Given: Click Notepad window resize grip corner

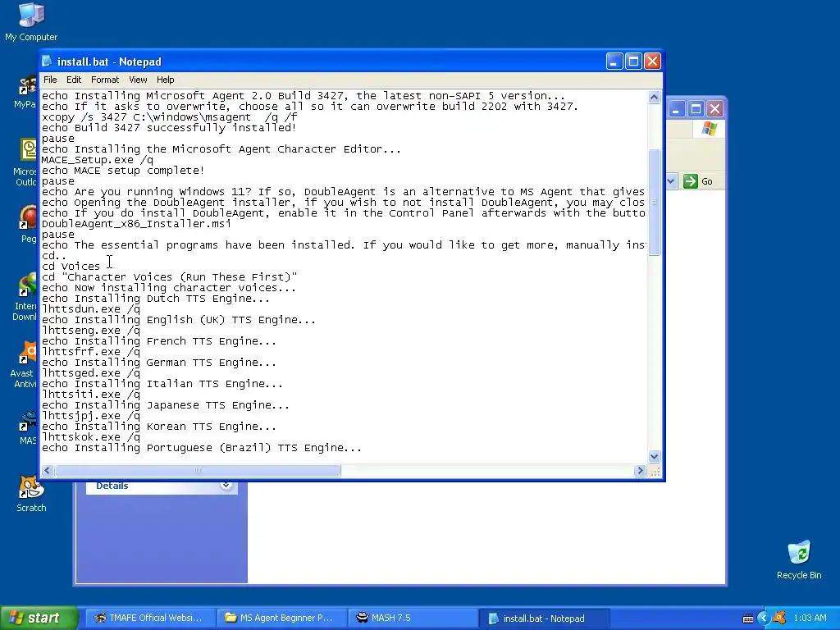Looking at the screenshot, I should click(x=654, y=470).
